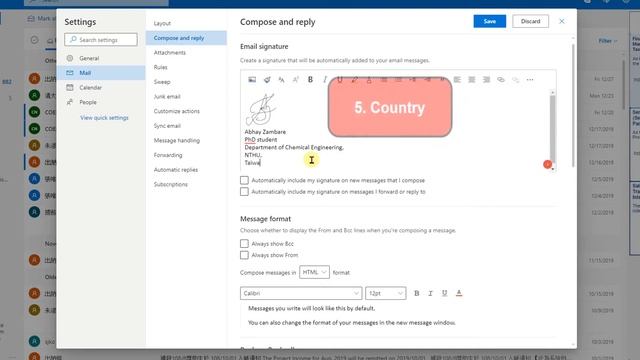640x360 pixels.
Task: Toggle italic in the signature toolbar
Action: [x=325, y=80]
